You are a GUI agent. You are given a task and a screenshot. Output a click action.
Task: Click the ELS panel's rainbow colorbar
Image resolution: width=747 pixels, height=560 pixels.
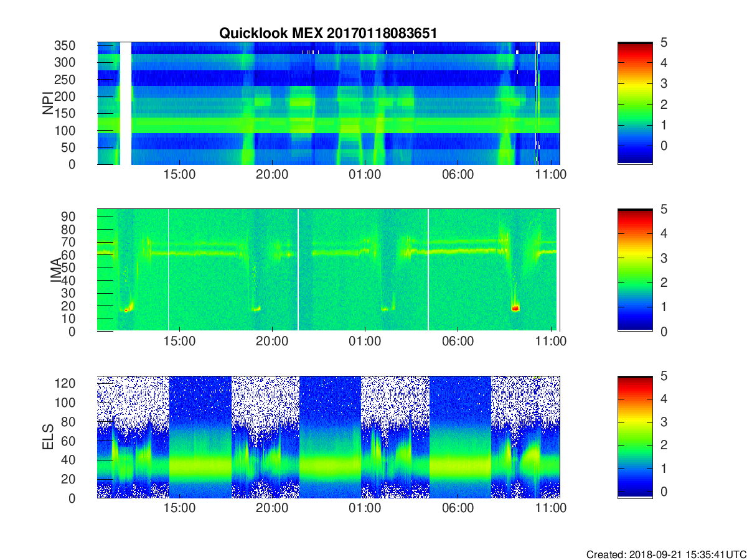coord(635,437)
